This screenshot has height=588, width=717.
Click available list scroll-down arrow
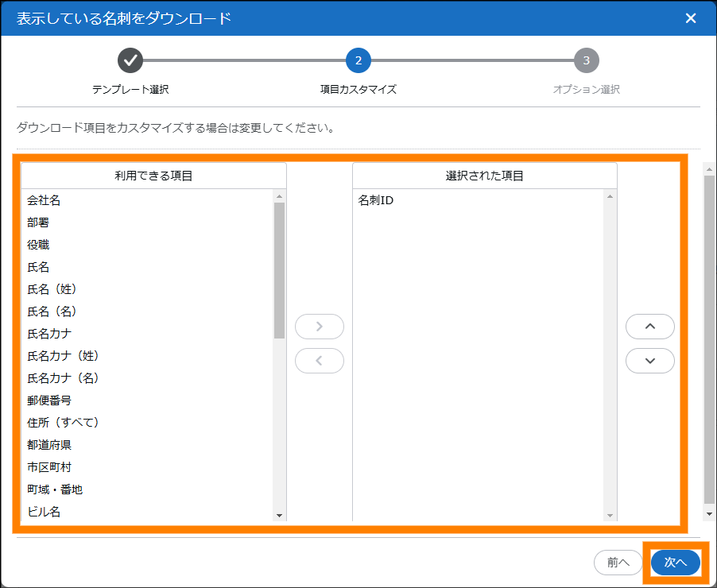coord(279,515)
